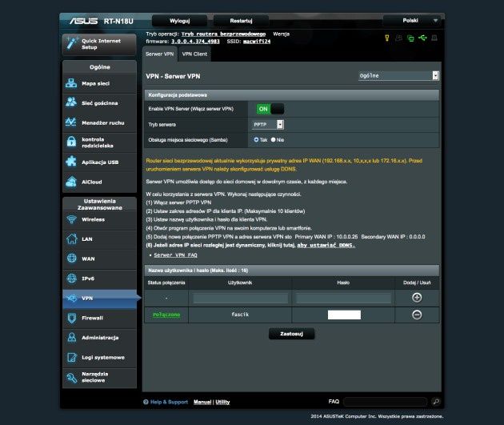This screenshot has height=425, width=504.
Task: Click the Sieć gościnna guest network icon
Action: pyautogui.click(x=71, y=102)
